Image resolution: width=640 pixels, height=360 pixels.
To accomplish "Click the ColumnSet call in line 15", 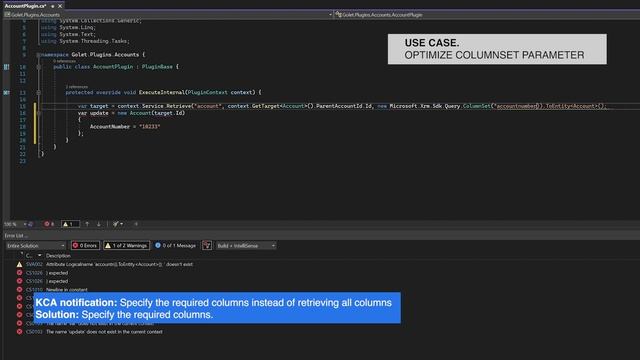I will (x=476, y=106).
